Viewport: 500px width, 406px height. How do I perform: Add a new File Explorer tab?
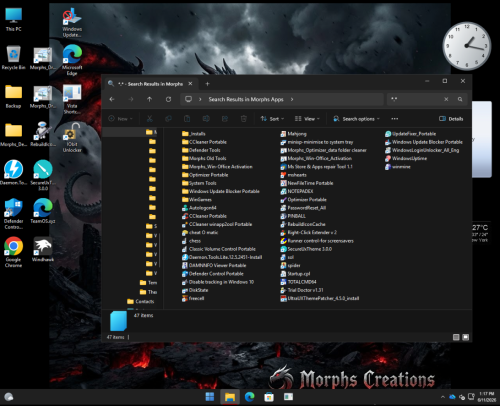[207, 84]
